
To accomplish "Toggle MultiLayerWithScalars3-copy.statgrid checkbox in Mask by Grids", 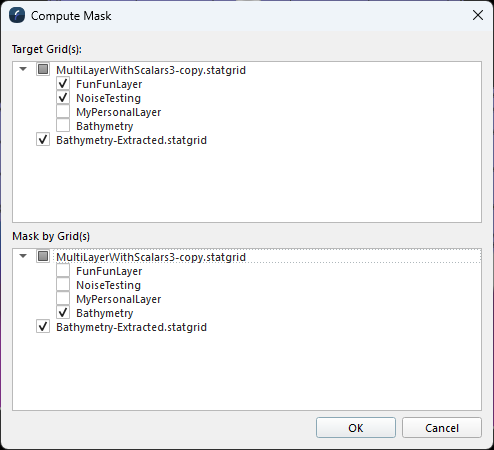I will coord(43,256).
